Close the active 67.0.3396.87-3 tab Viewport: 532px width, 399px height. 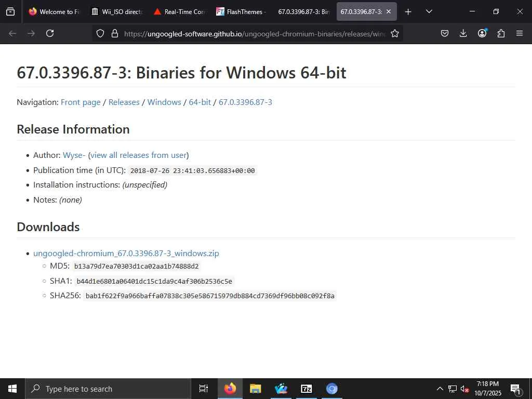[x=389, y=11]
